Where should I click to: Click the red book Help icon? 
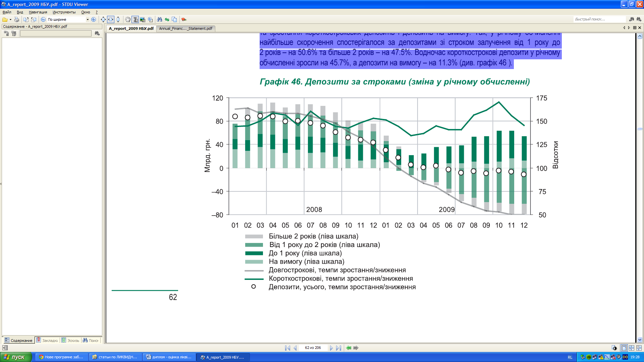tap(184, 19)
